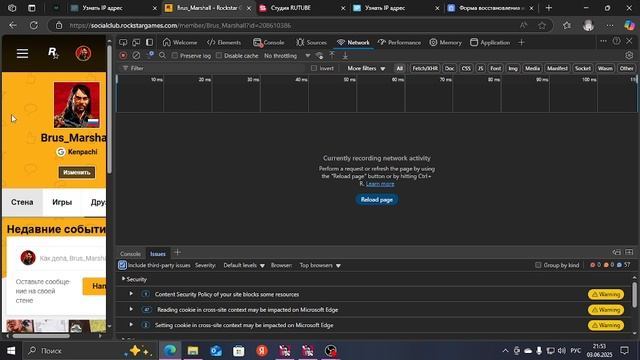Screen dimensions: 640x360
Task: Check the Invert filter checkbox
Action: 314,68
